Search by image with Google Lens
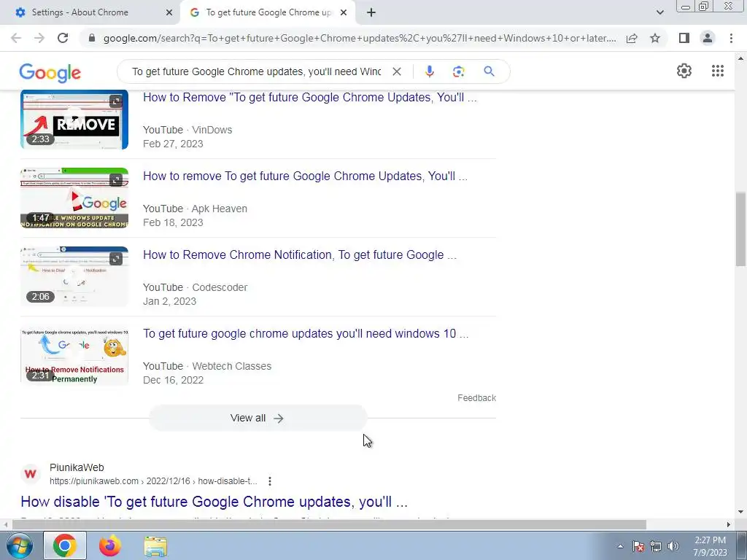 tap(458, 71)
